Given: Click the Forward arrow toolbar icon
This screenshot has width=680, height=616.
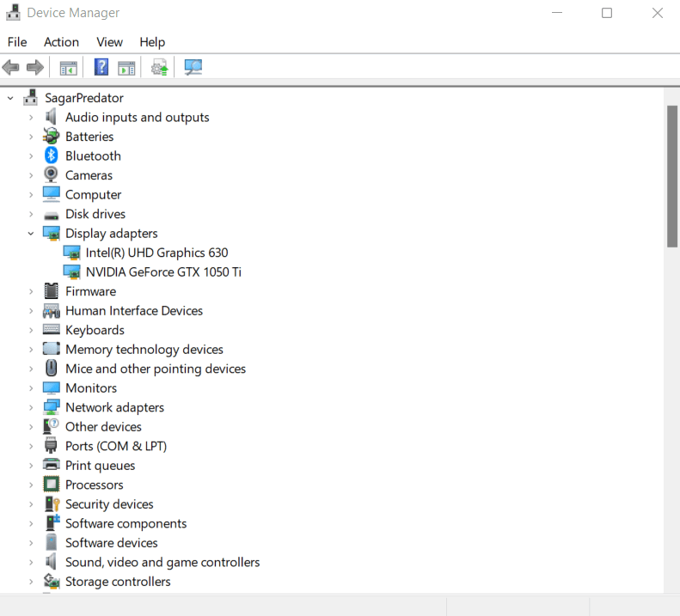Looking at the screenshot, I should 35,67.
